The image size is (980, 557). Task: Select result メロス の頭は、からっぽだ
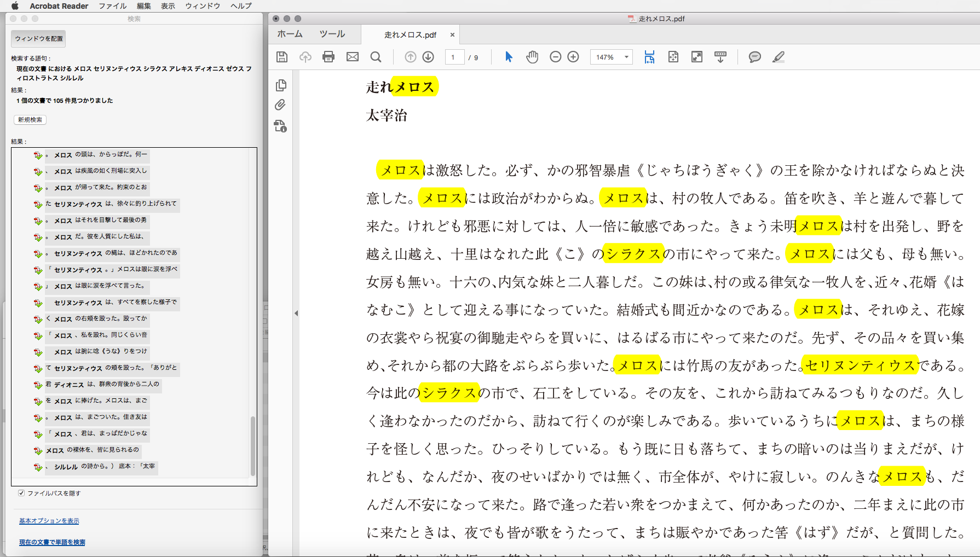tap(97, 155)
